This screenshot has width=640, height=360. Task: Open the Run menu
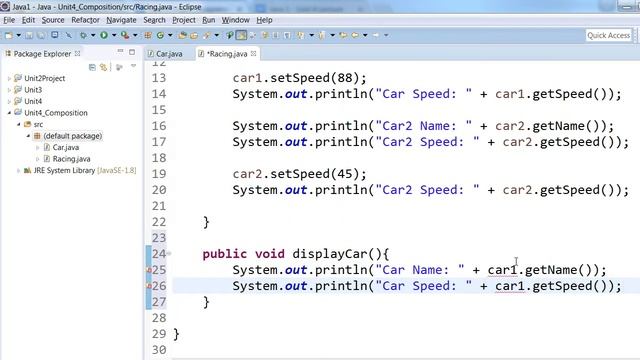click(209, 20)
